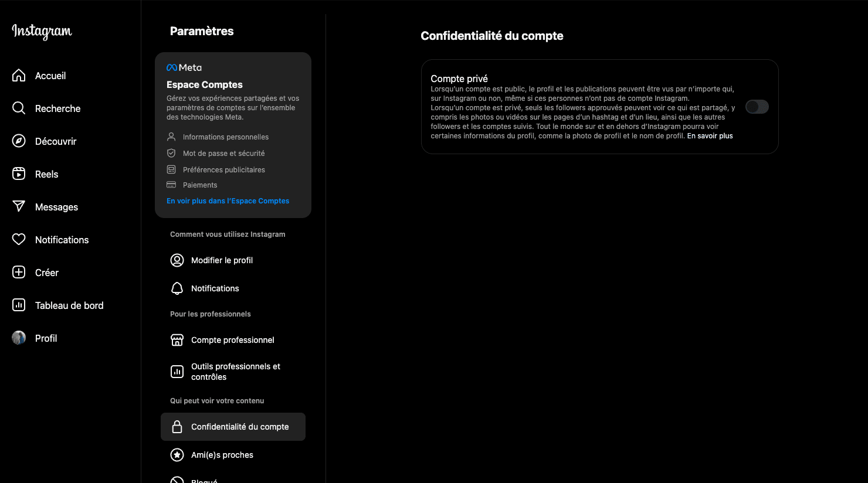
Task: Click the Découvrir compass icon
Action: click(x=19, y=141)
